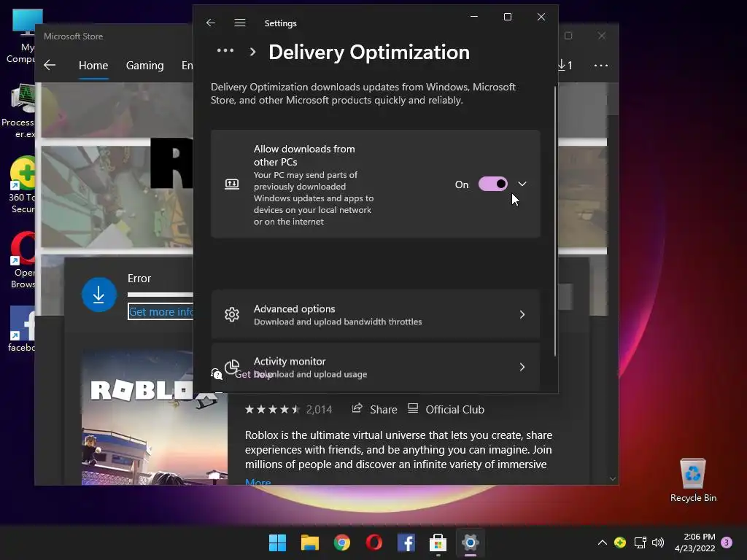Click the Error download progress bar
This screenshot has height=560, width=747.
pyautogui.click(x=160, y=295)
